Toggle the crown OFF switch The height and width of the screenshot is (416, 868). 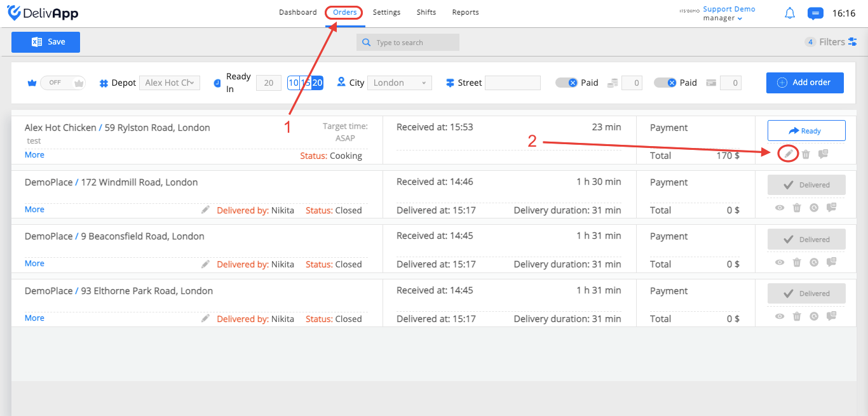coord(62,83)
